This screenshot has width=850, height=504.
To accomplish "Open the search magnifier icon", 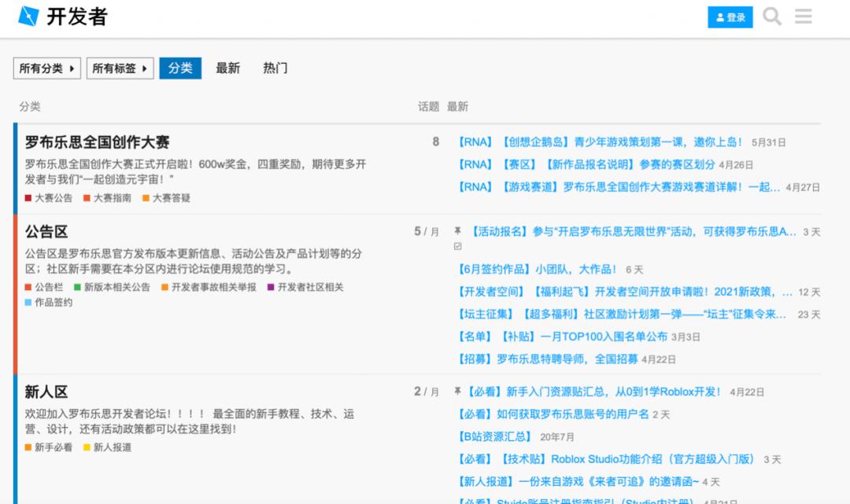I will click(x=772, y=17).
